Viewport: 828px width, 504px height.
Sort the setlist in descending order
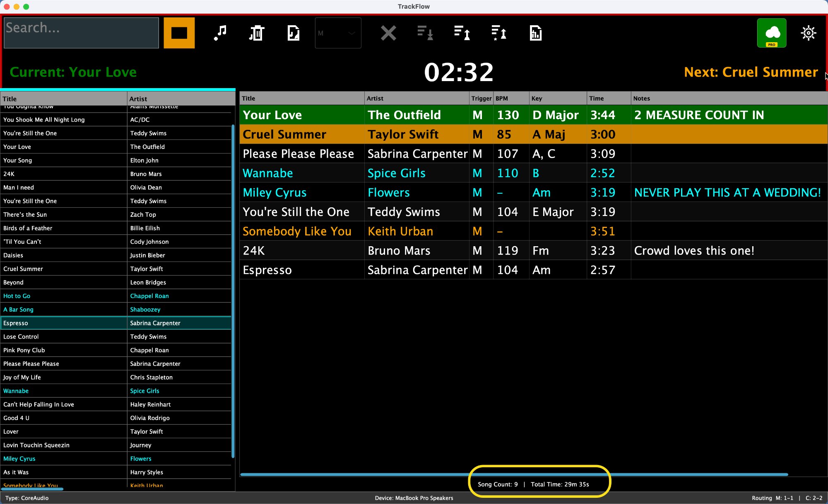(424, 33)
